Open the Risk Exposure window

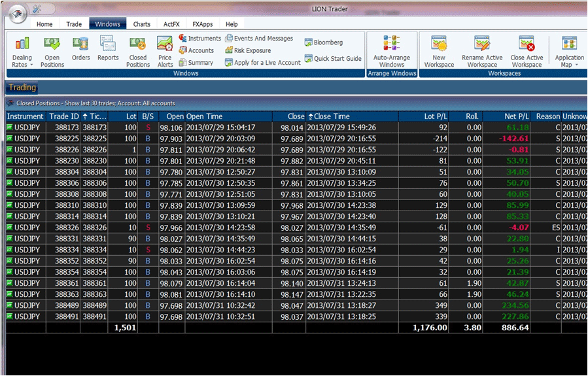[247, 50]
